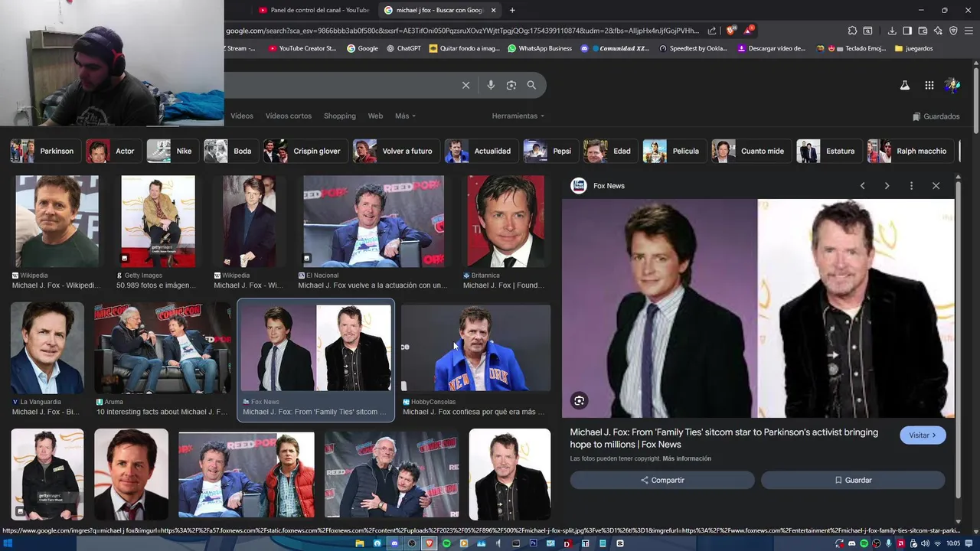
Task: Search inside image with Lens overlay icon
Action: [x=580, y=400]
